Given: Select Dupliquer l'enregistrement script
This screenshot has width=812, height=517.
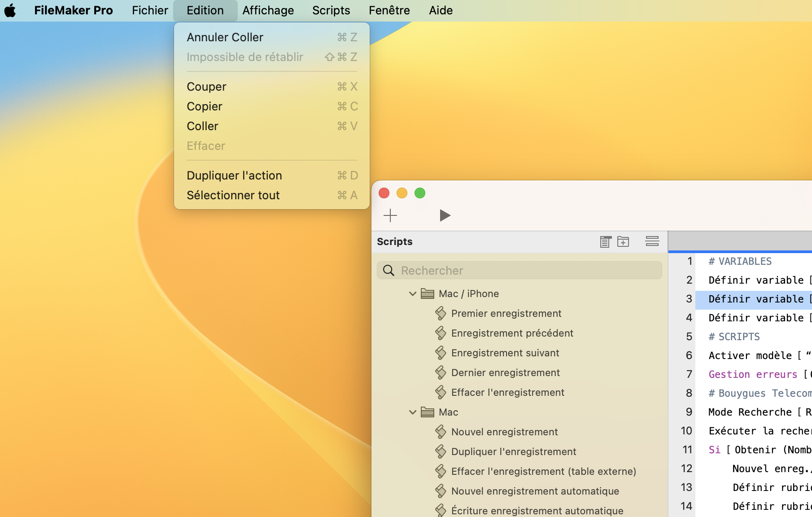Looking at the screenshot, I should [x=514, y=452].
